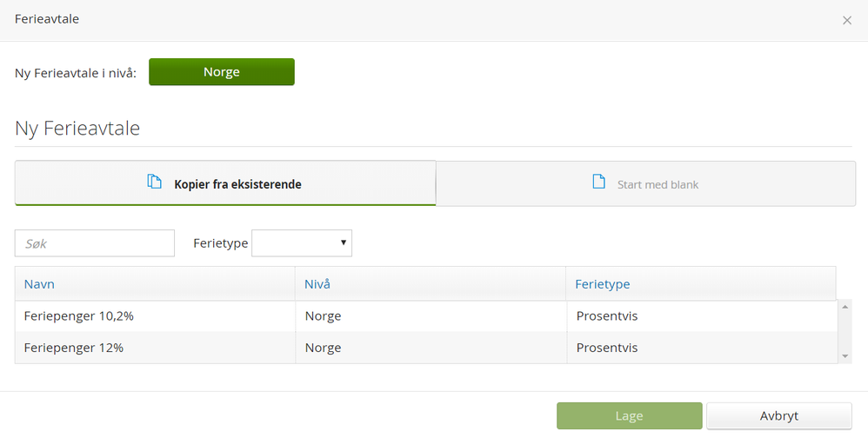Image resolution: width=868 pixels, height=438 pixels.
Task: Focus the Søk search field
Action: click(x=95, y=244)
